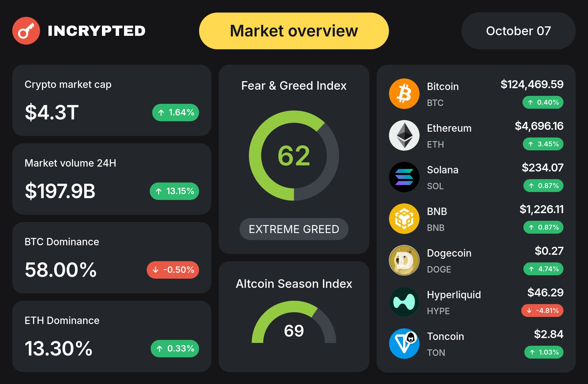The width and height of the screenshot is (588, 384).
Task: Click the Hyperliquid logo icon
Action: 404,302
